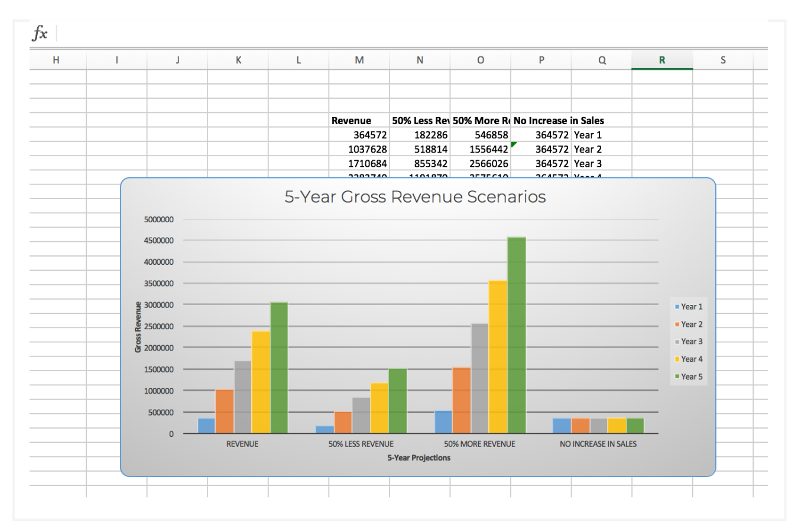Select the highlighted column header R
Screen dimensions: 798x532
(x=661, y=60)
